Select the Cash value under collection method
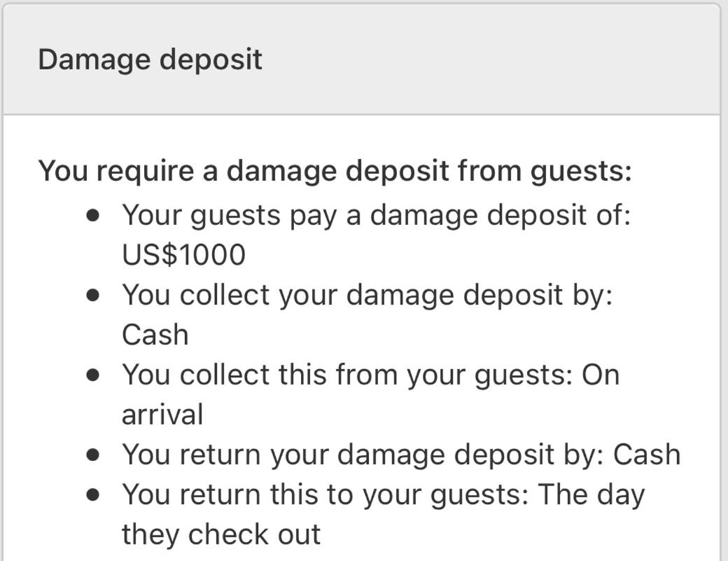 [155, 335]
